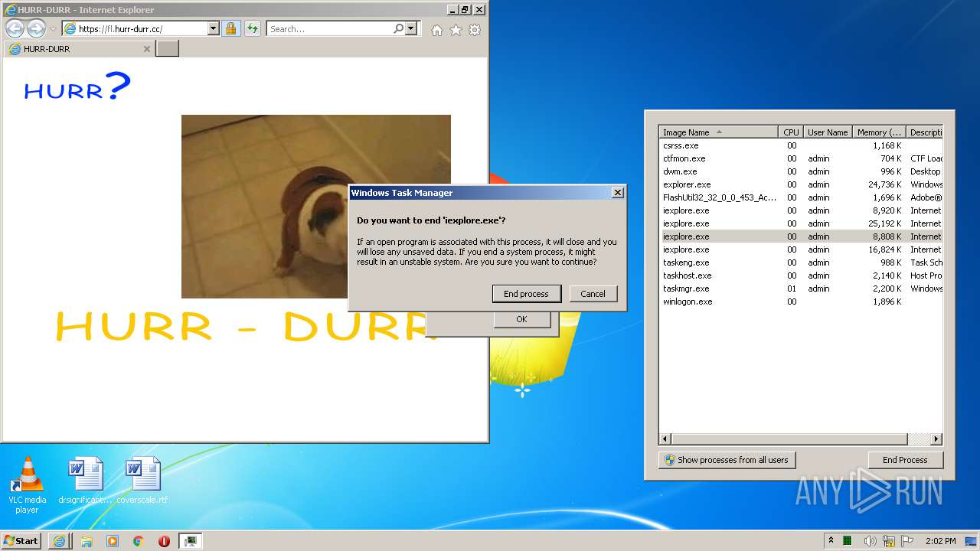
Task: Select winlogon.exe process row
Action: (x=801, y=302)
